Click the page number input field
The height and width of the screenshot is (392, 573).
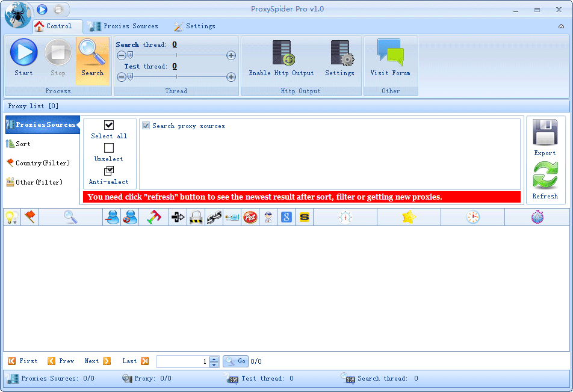tap(183, 361)
